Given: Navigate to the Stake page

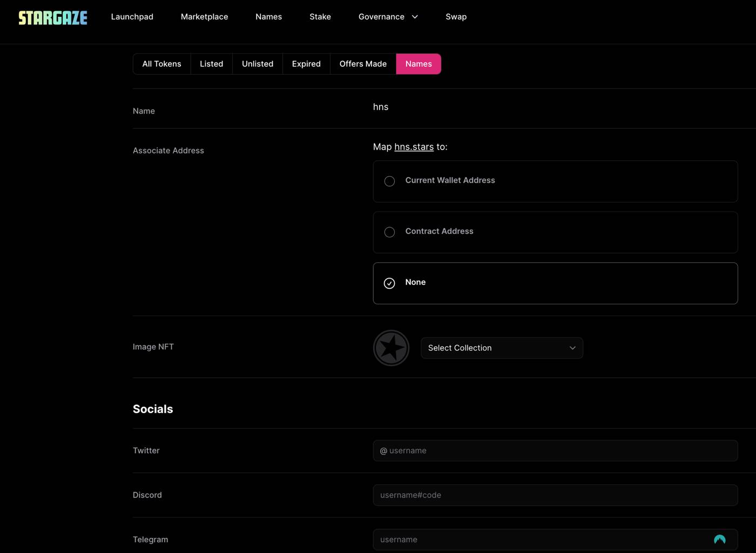Looking at the screenshot, I should point(320,17).
